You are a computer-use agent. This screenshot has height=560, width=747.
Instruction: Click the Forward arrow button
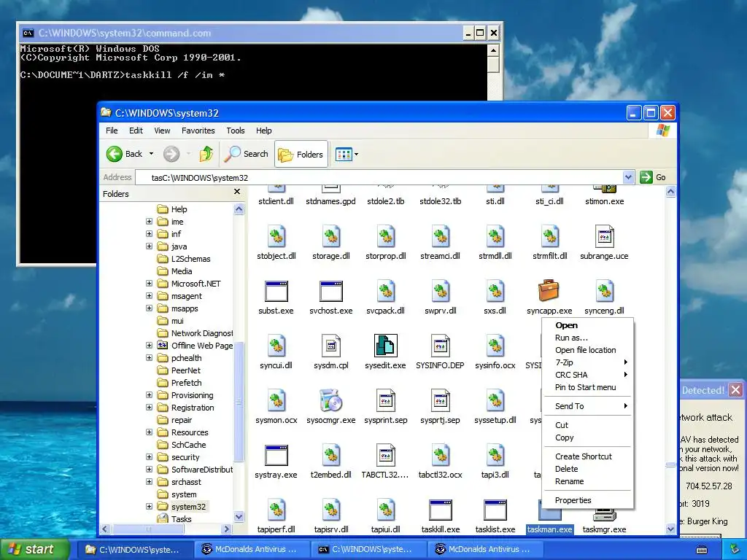coord(171,154)
